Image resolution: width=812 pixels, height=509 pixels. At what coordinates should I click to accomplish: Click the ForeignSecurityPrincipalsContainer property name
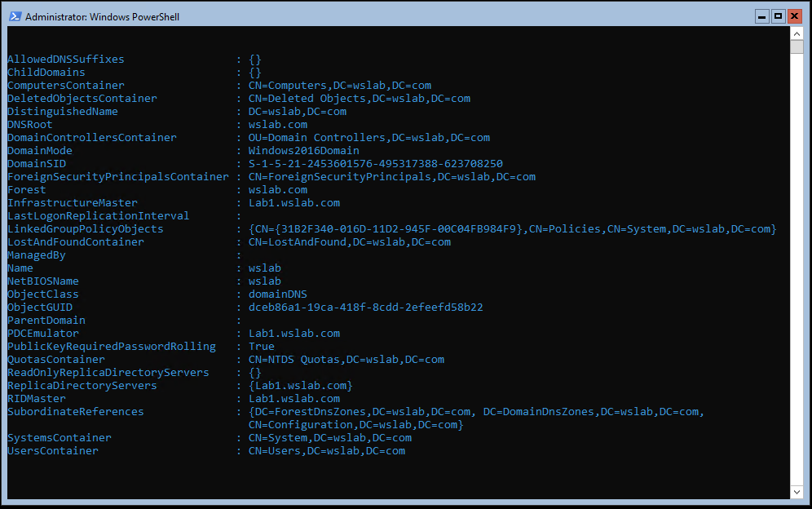pos(118,177)
